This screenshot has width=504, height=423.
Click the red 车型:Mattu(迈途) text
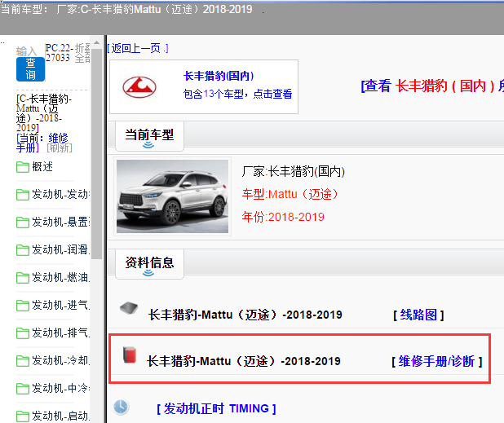[290, 194]
